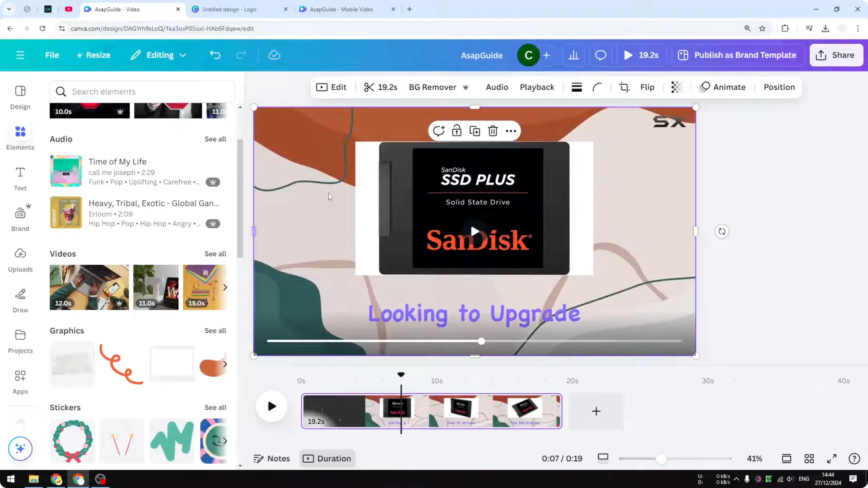Open the Draw panel

click(x=20, y=300)
